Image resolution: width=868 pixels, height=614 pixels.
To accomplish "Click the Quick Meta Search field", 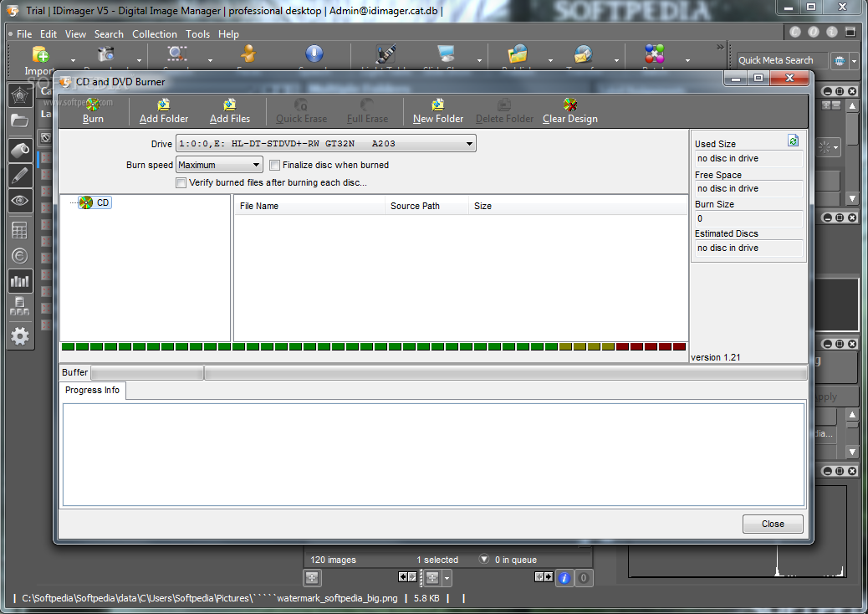I will click(x=782, y=60).
